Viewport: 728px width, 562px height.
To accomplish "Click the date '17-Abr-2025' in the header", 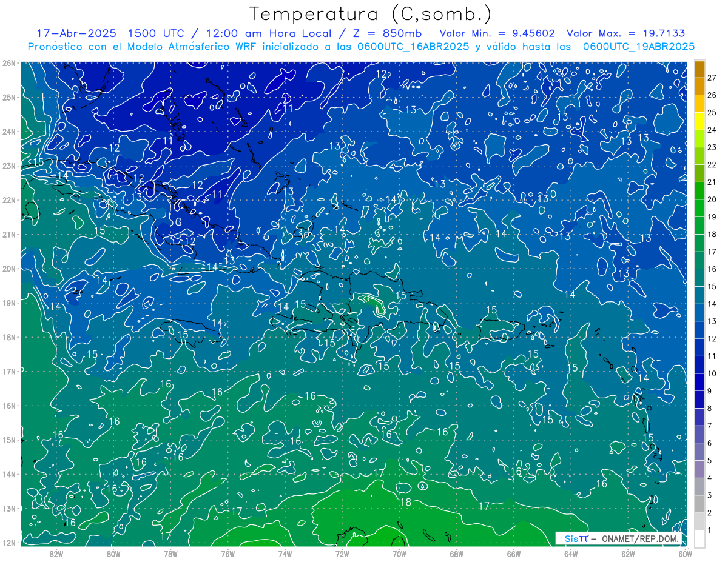I will pyautogui.click(x=77, y=33).
